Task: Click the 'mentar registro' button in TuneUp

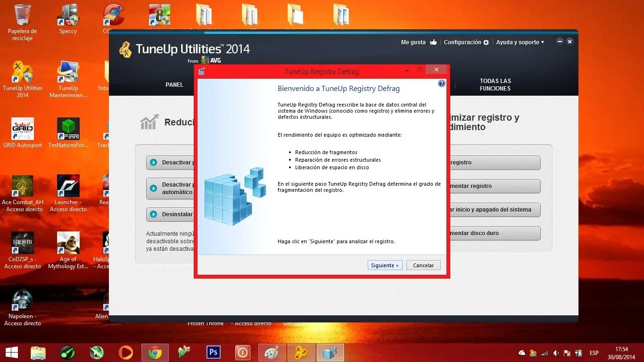Action: click(x=495, y=186)
